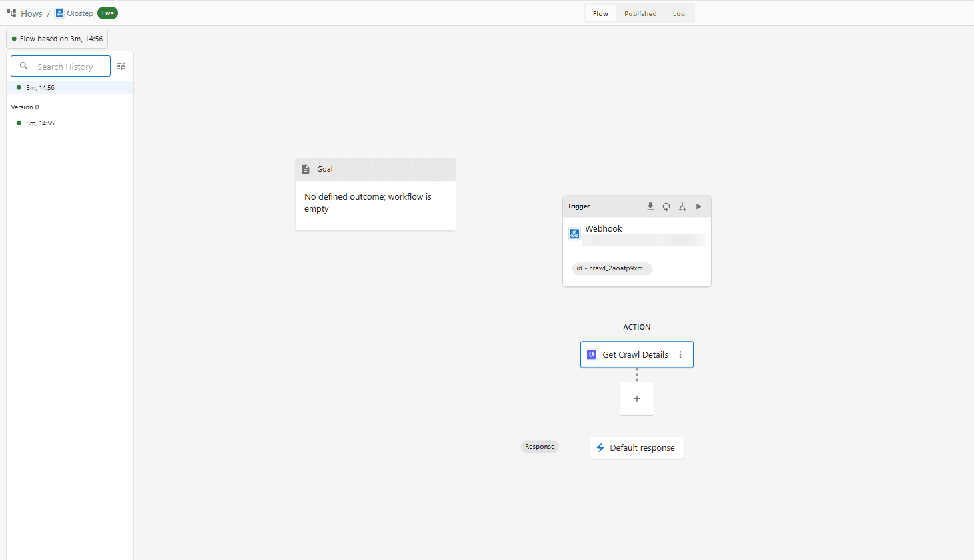This screenshot has width=974, height=560.
Task: Click the document icon on the Goal card
Action: tap(306, 169)
